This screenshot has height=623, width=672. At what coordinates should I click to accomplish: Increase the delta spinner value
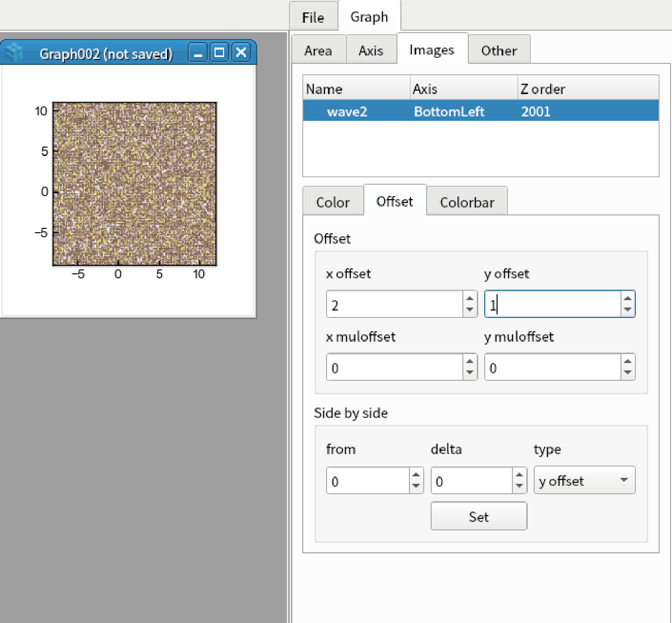519,474
